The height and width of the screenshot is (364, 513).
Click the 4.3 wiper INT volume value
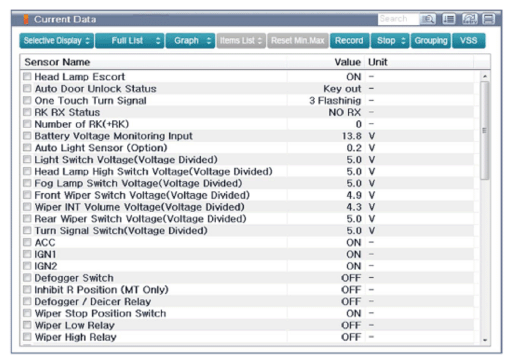(354, 207)
